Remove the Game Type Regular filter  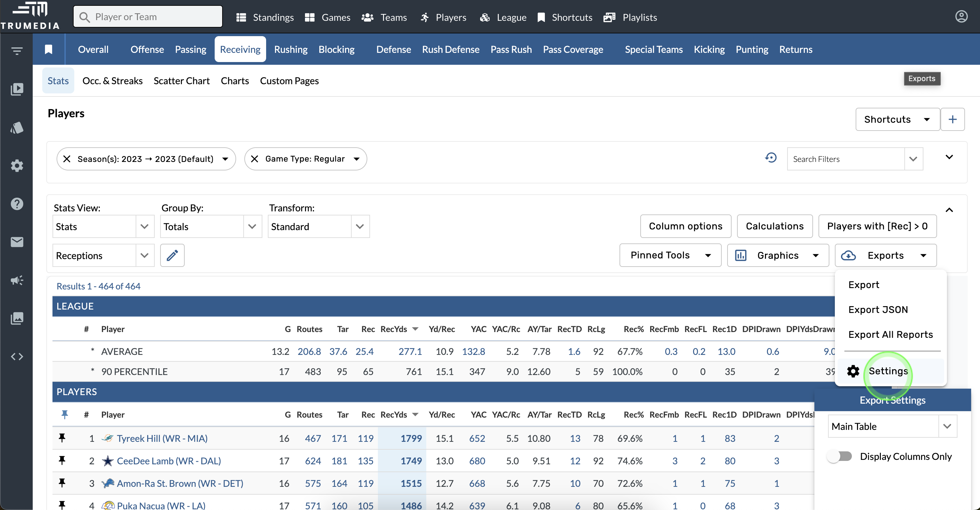click(255, 159)
